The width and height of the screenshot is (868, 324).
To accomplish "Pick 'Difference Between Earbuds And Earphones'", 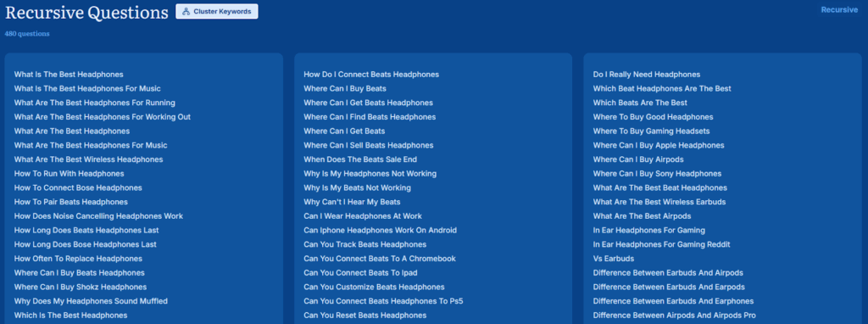I will 673,301.
